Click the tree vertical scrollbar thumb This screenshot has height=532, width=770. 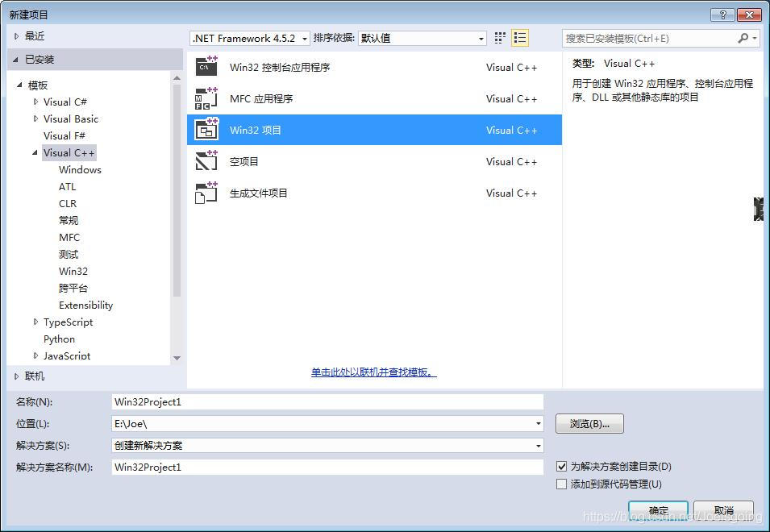[x=177, y=190]
